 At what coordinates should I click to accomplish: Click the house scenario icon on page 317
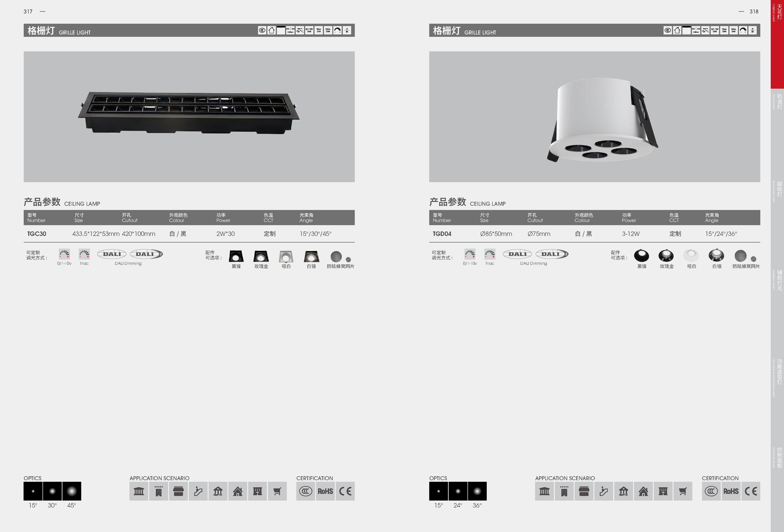pyautogui.click(x=237, y=491)
